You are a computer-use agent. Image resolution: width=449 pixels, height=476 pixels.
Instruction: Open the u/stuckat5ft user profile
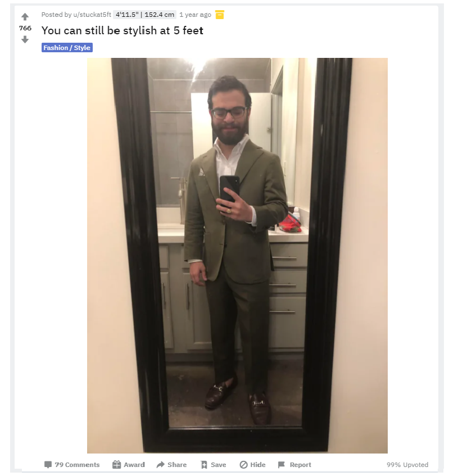point(92,15)
